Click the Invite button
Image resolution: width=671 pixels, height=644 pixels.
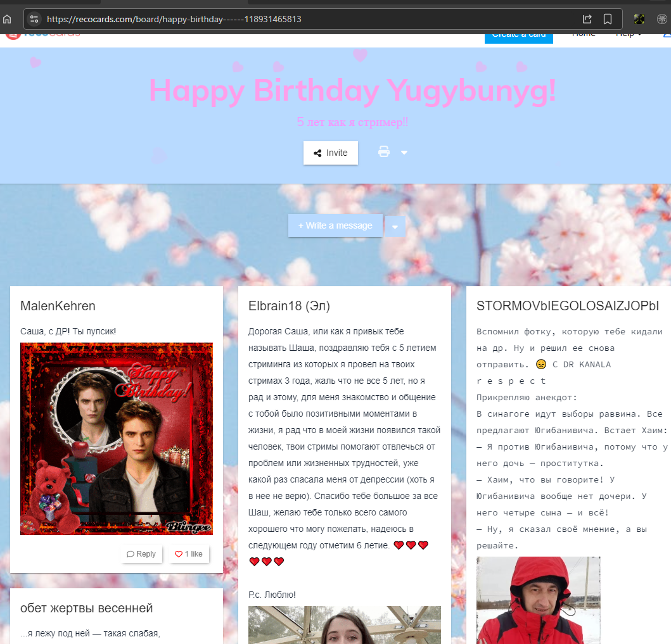click(331, 153)
